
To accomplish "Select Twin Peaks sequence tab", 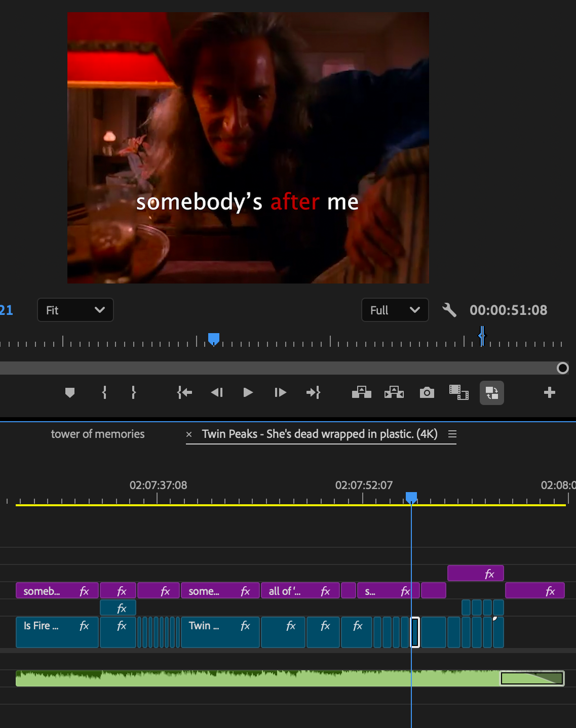I will click(320, 434).
